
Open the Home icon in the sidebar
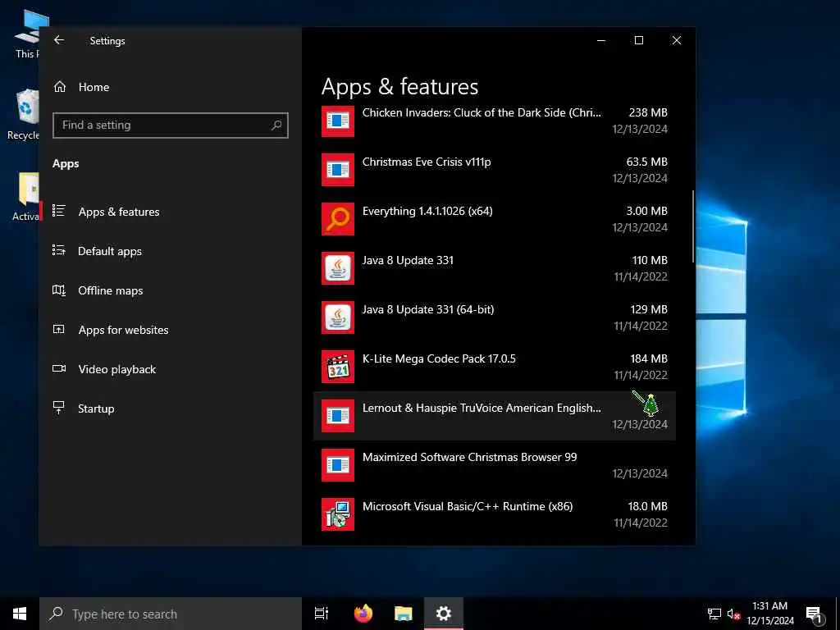tap(59, 87)
